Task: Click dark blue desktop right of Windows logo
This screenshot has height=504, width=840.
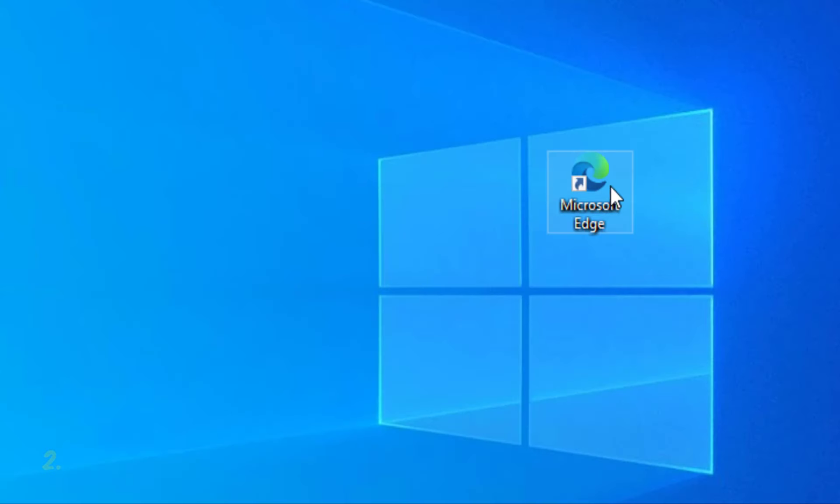Action: [x=777, y=280]
